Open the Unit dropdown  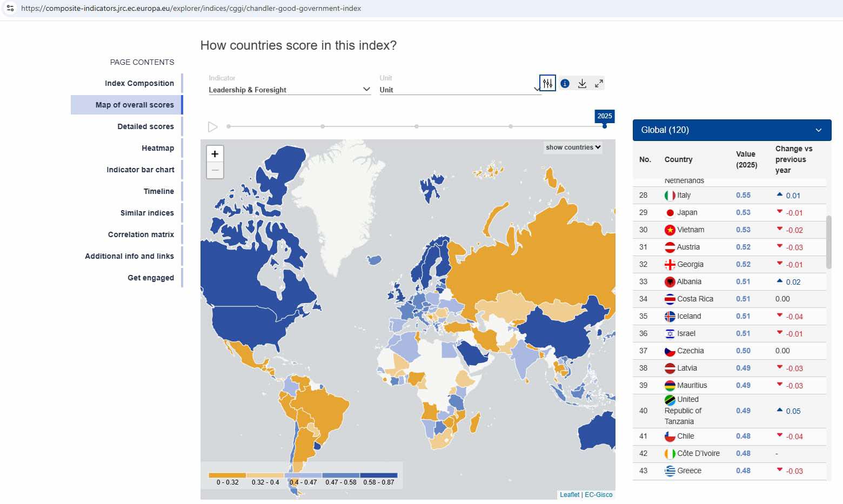click(459, 90)
